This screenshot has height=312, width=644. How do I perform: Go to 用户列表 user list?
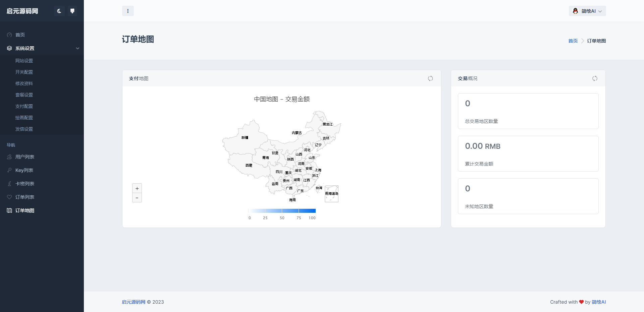coord(25,157)
